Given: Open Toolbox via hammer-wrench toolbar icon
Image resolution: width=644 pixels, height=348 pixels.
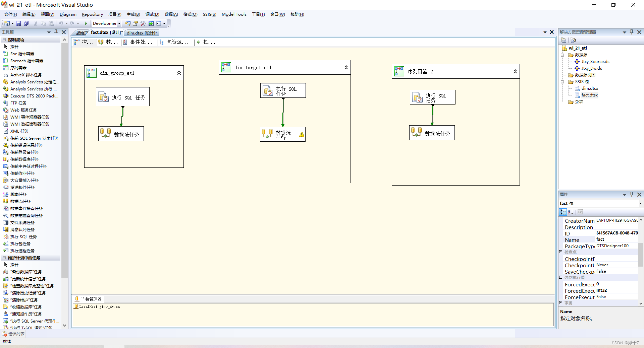Looking at the screenshot, I should point(143,23).
